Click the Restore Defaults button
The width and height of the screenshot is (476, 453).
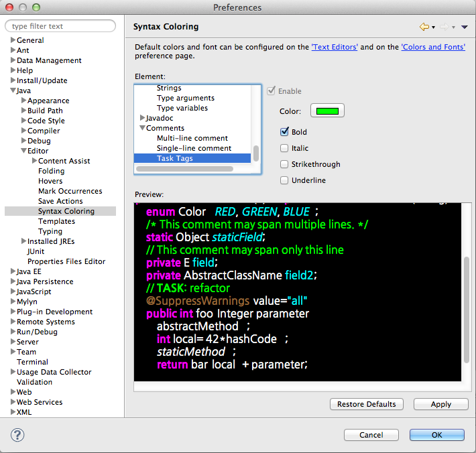pyautogui.click(x=367, y=404)
